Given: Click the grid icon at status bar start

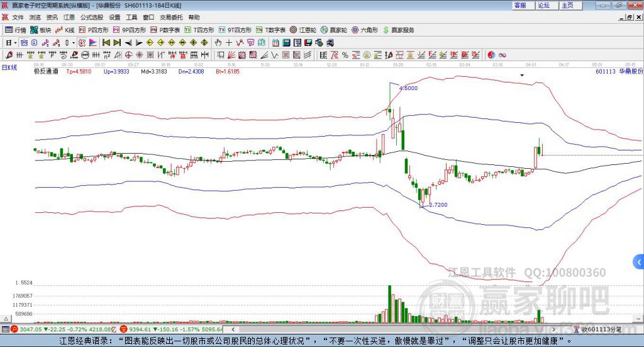Looking at the screenshot, I should [5, 329].
